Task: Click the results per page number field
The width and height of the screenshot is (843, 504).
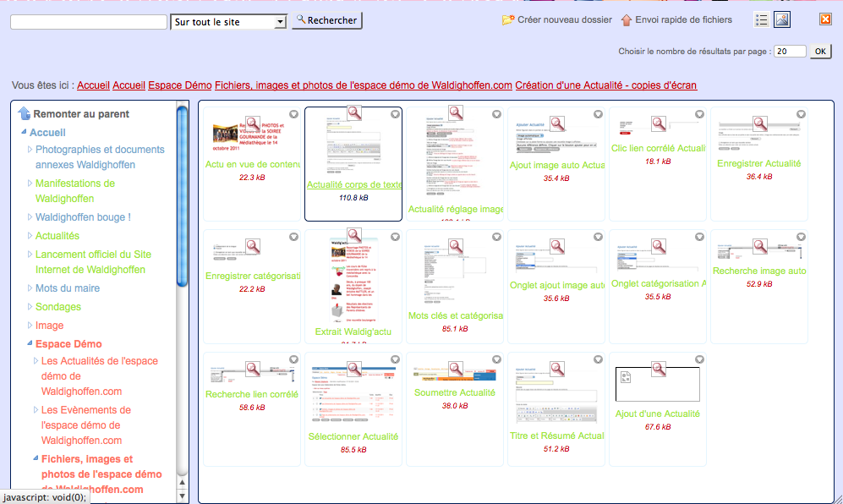Action: coord(791,52)
